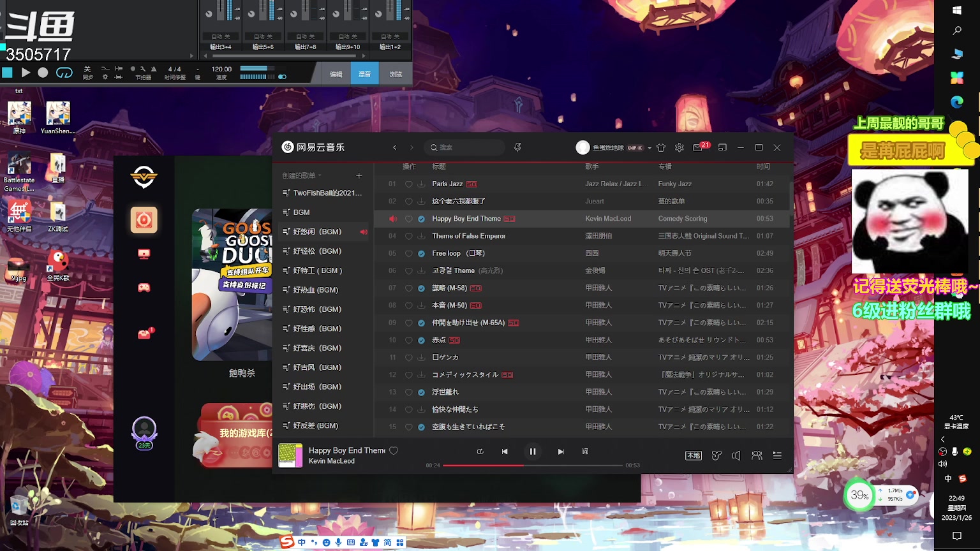Seek on the song progress bar
This screenshot has height=551, width=980.
(x=532, y=466)
